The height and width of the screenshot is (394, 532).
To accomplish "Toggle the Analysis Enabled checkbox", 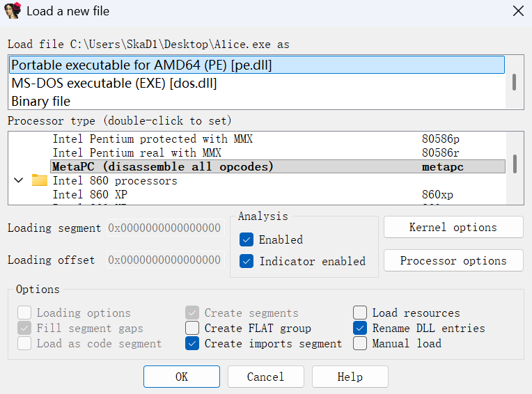I will pyautogui.click(x=247, y=239).
